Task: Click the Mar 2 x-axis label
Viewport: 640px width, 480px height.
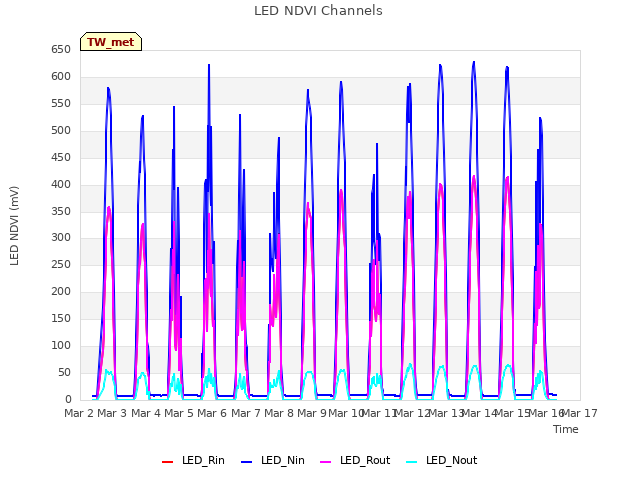Action: tap(79, 413)
